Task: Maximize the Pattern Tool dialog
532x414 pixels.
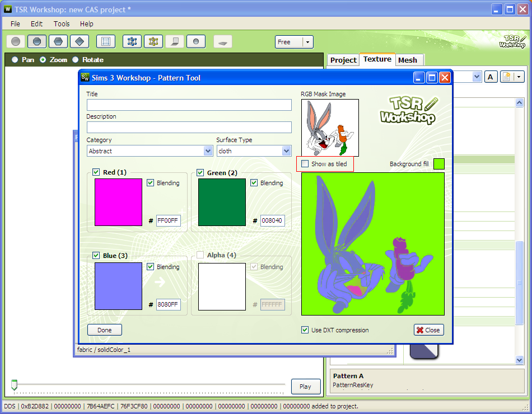Action: coord(432,78)
